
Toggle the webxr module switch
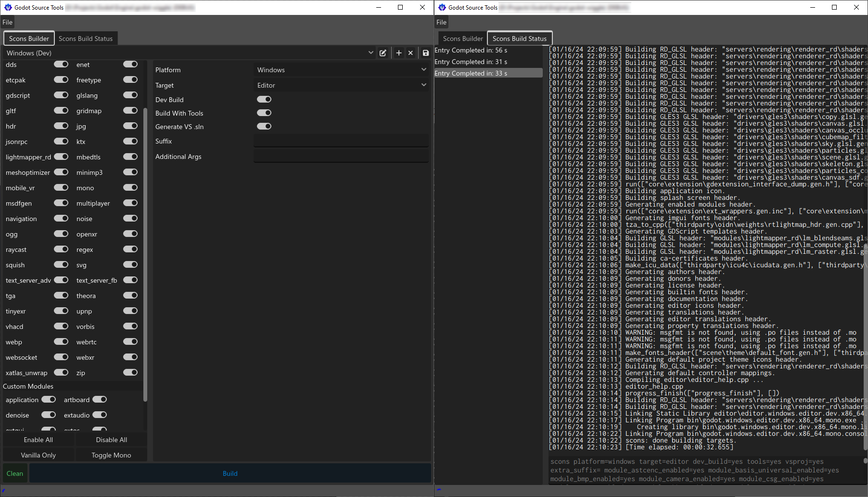130,357
